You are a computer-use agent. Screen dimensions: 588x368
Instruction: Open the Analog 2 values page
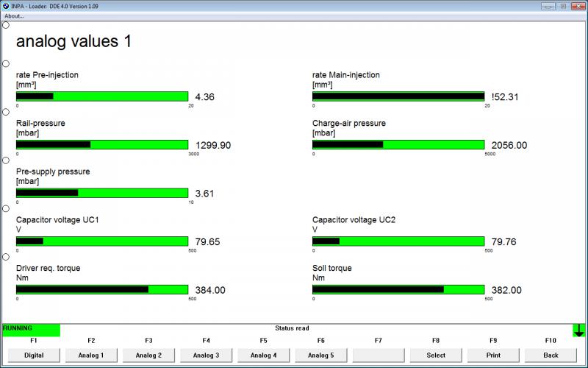tap(148, 355)
